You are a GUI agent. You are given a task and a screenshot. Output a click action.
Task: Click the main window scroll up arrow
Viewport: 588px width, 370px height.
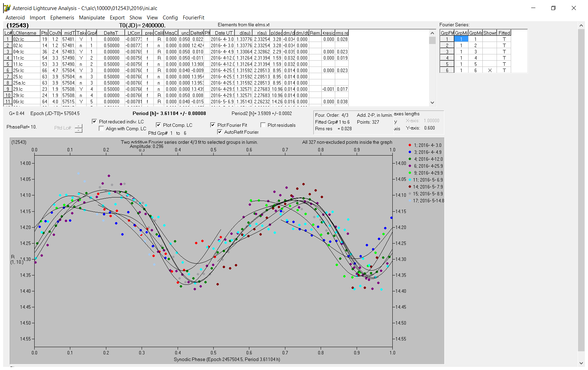coord(581,25)
